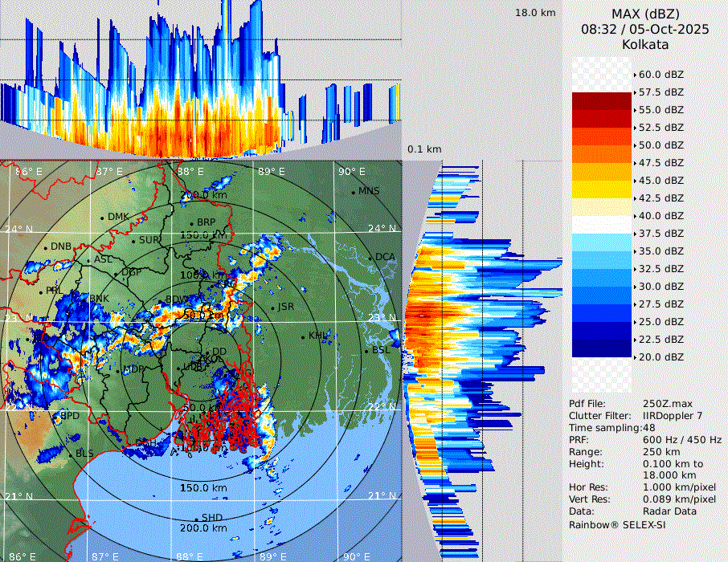Pick the darkest red swatch in legend
The image size is (728, 562).
[x=603, y=100]
